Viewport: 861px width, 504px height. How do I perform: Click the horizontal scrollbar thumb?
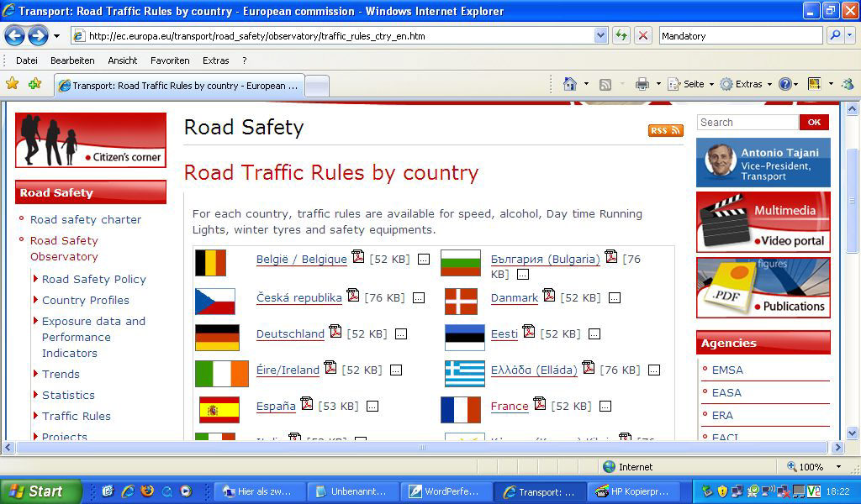pos(422,448)
